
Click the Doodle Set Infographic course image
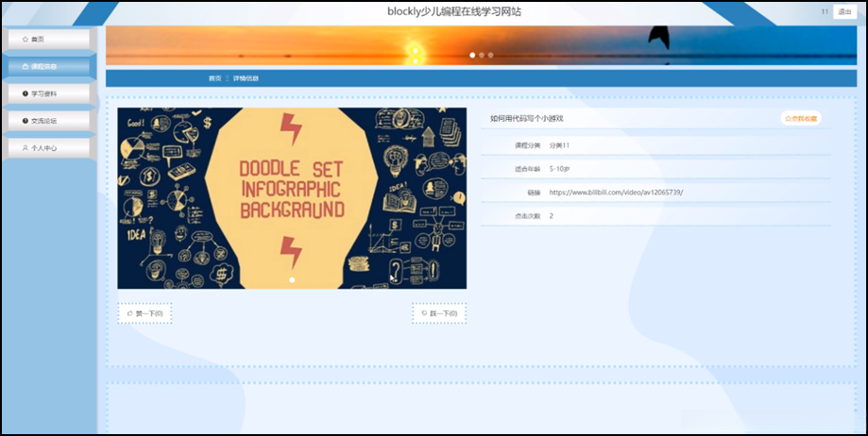[292, 198]
